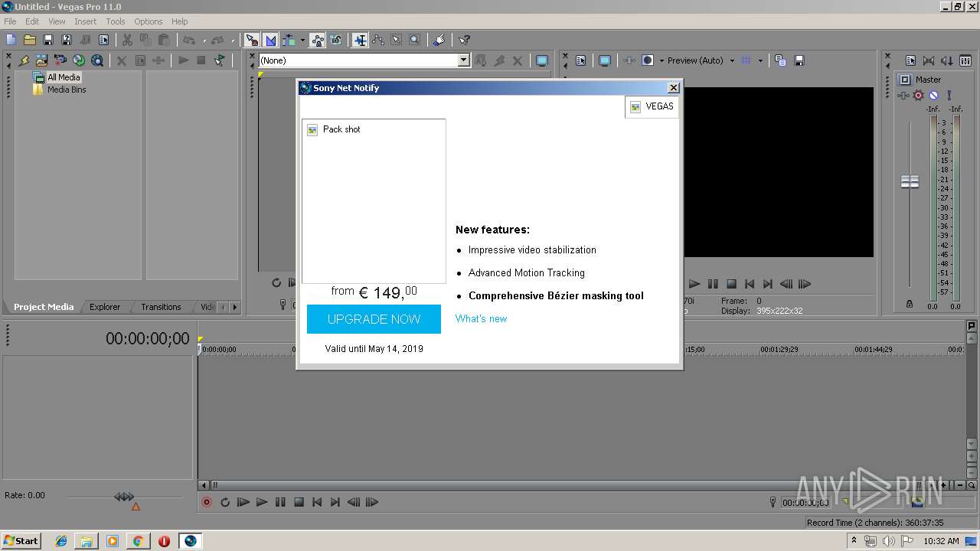Toggle Dim Output icon in mixer
The width and height of the screenshot is (980, 551).
click(948, 60)
